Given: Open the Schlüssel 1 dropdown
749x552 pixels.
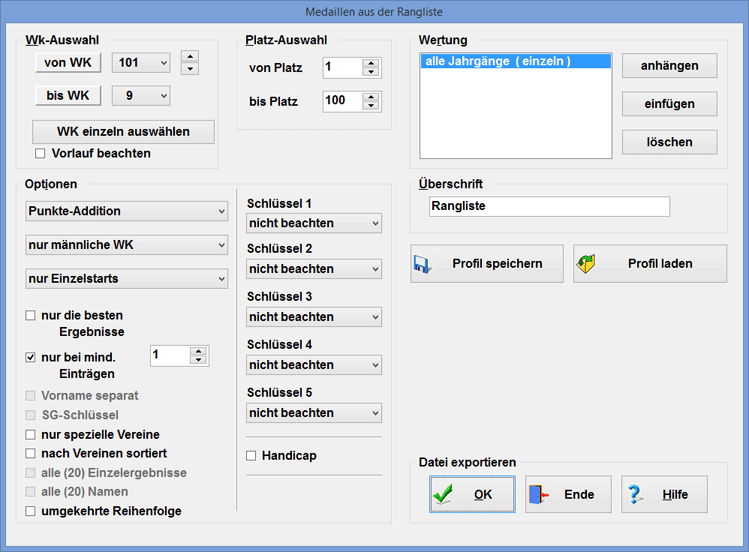Looking at the screenshot, I should (x=314, y=223).
